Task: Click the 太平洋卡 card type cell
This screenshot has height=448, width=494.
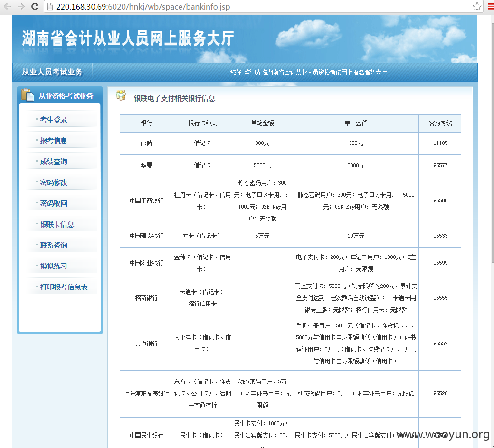Action: tap(202, 343)
